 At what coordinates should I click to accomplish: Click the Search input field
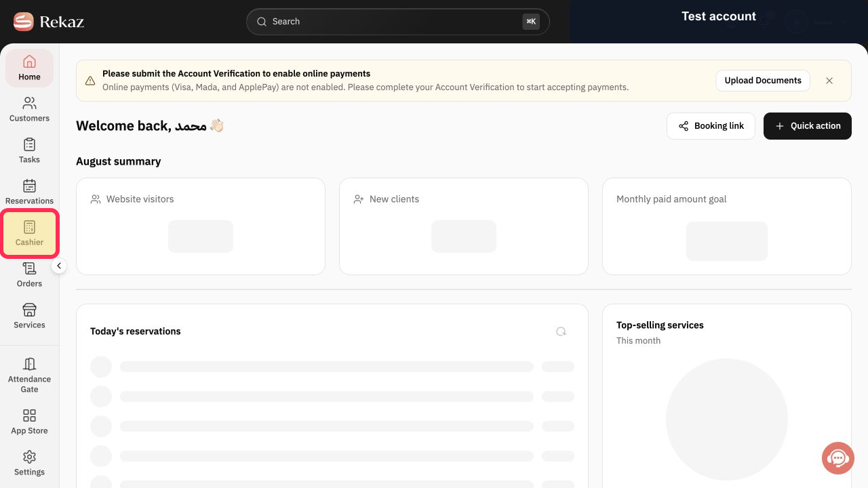[398, 22]
